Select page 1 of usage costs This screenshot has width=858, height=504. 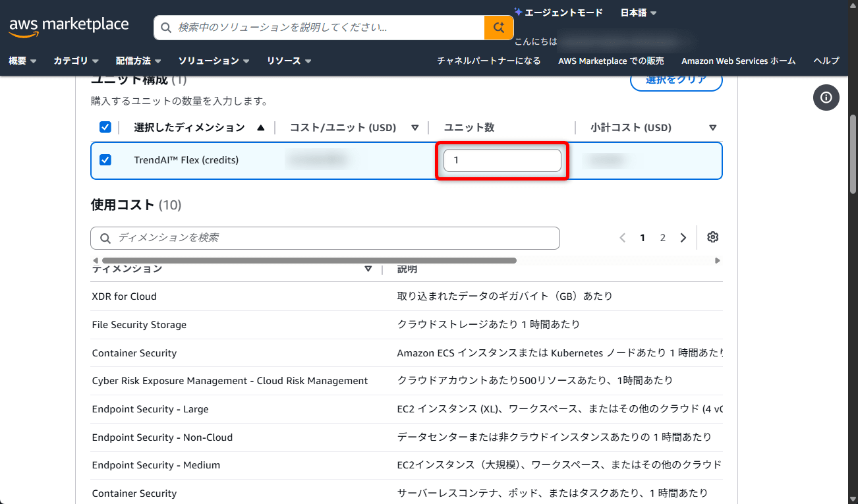[x=643, y=238]
